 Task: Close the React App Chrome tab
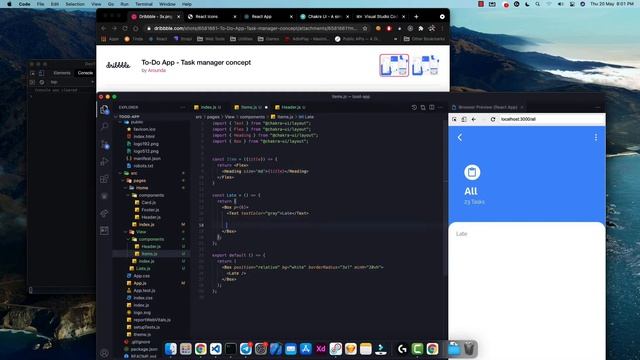coord(291,17)
